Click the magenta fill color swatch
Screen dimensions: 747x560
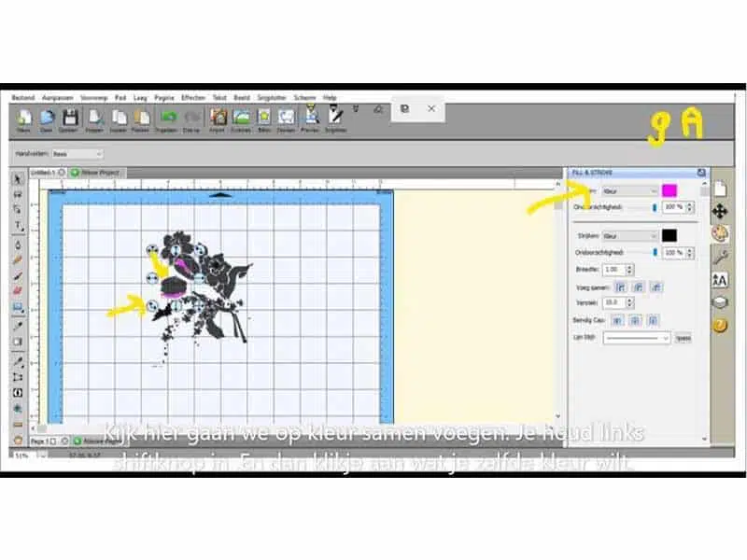tap(669, 191)
